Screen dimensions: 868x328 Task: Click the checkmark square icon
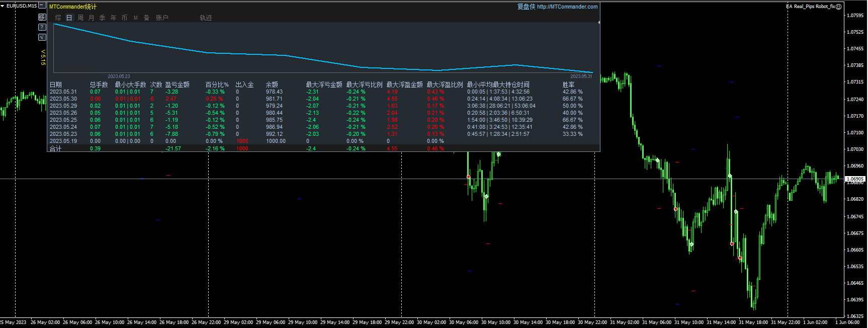pos(42,37)
